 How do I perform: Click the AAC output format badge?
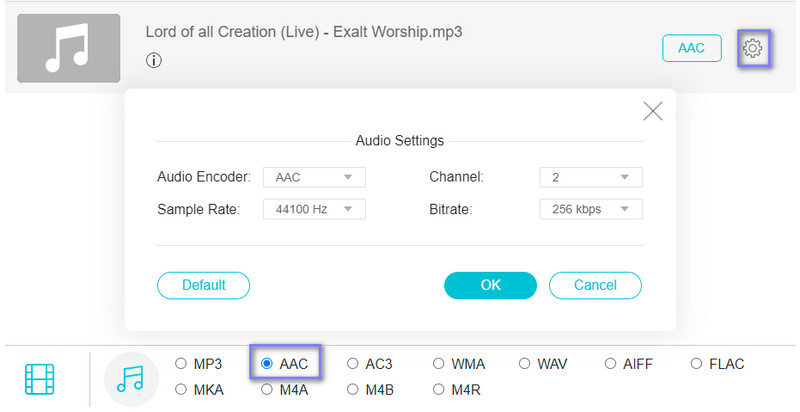coord(691,48)
